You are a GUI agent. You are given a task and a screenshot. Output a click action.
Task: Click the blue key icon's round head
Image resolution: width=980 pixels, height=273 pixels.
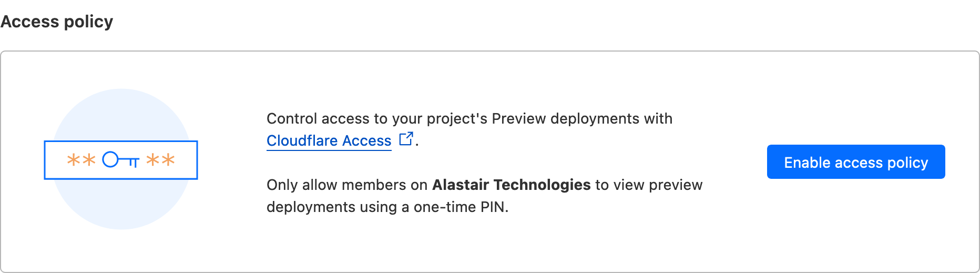click(110, 159)
